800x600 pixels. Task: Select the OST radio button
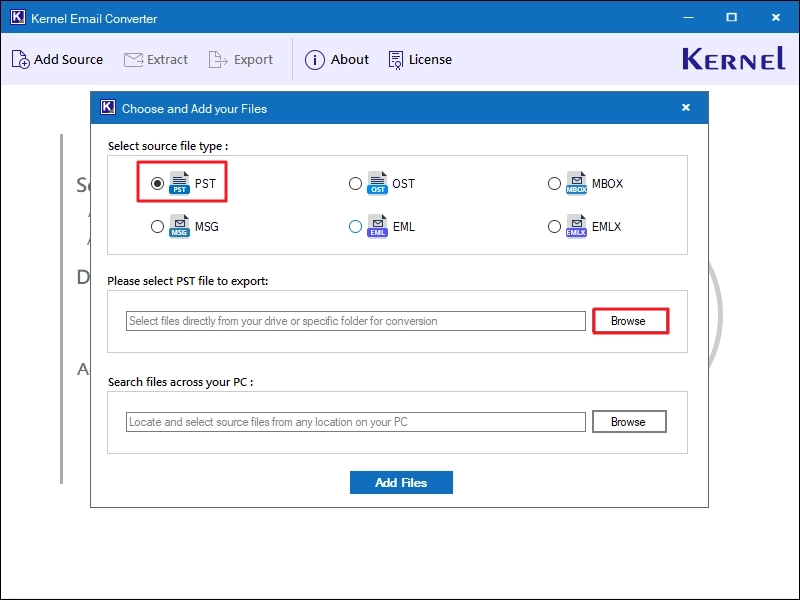tap(355, 183)
